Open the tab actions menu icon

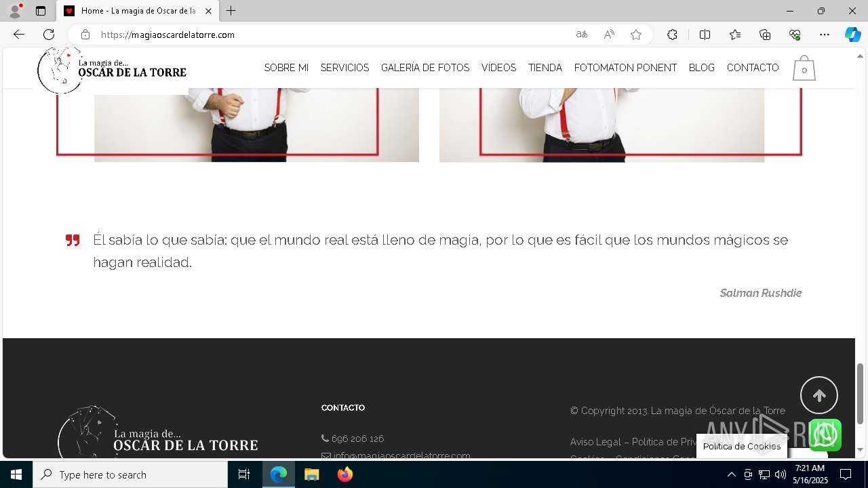(x=41, y=11)
